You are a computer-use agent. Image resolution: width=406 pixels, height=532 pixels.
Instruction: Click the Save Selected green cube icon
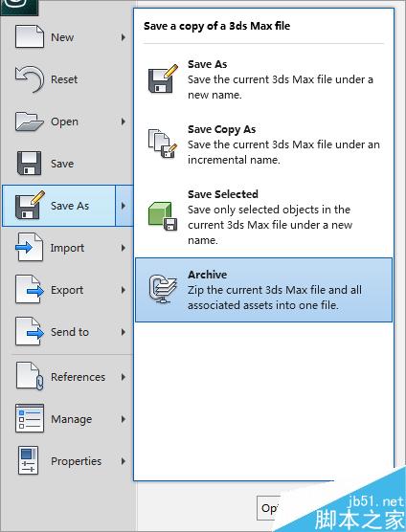tap(163, 216)
